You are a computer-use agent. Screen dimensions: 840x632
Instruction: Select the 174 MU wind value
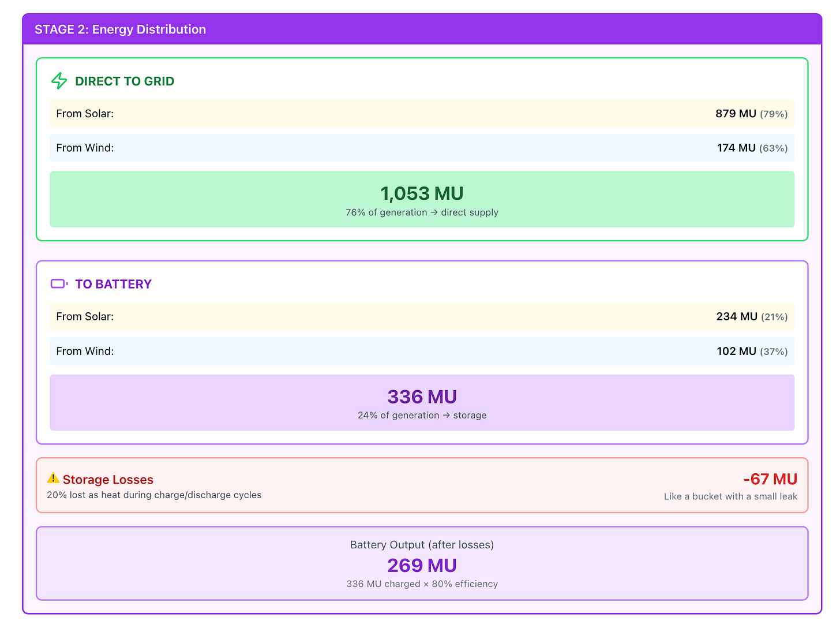pos(736,148)
